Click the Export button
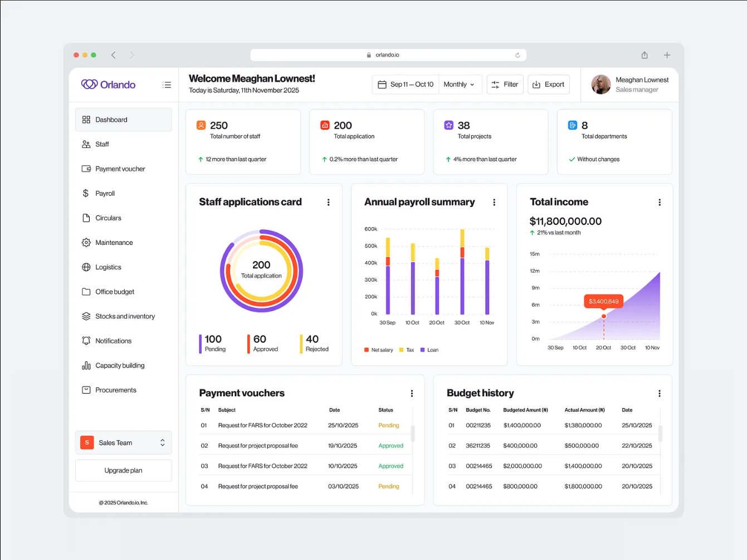This screenshot has height=560, width=747. click(549, 85)
